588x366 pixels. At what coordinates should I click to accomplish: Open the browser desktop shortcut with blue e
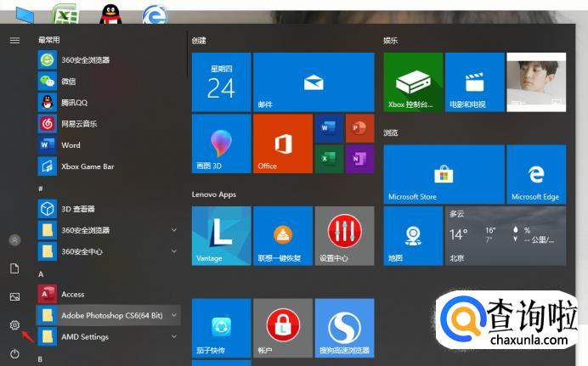155,15
